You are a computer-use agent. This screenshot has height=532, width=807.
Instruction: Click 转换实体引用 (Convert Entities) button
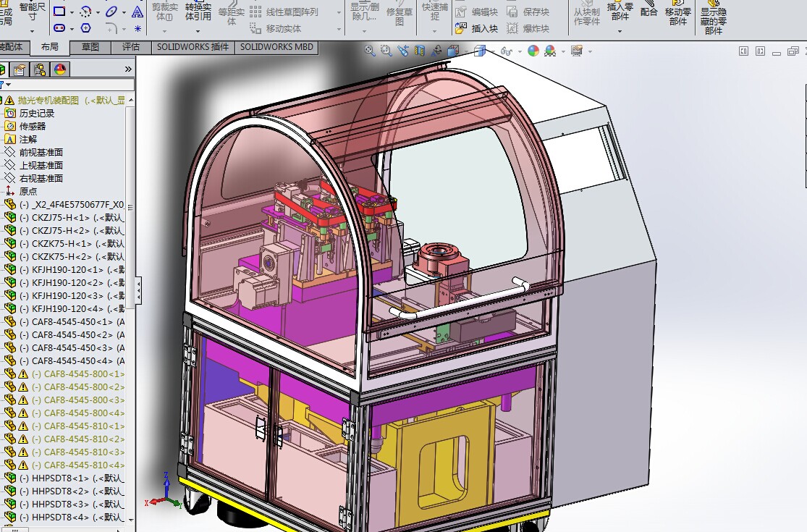[198, 12]
